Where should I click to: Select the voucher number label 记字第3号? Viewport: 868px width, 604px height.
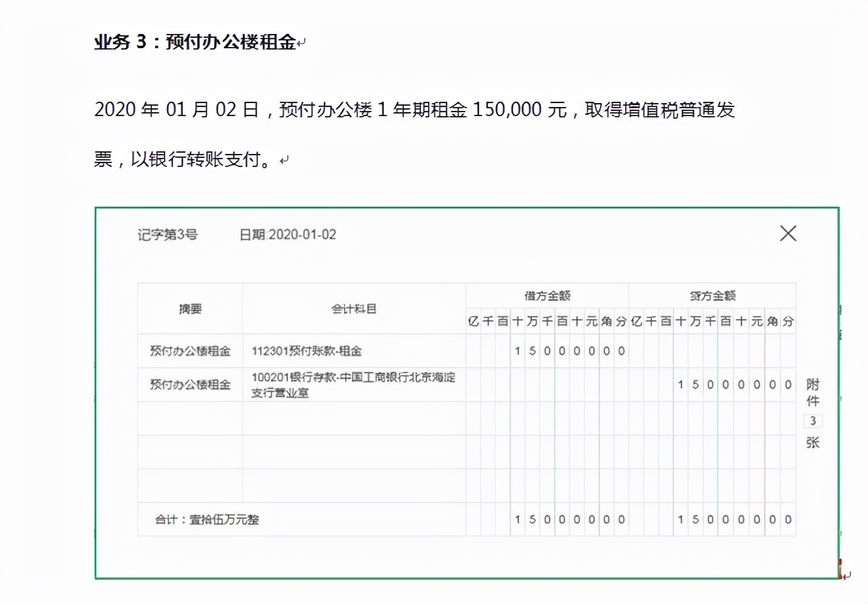[x=168, y=235]
